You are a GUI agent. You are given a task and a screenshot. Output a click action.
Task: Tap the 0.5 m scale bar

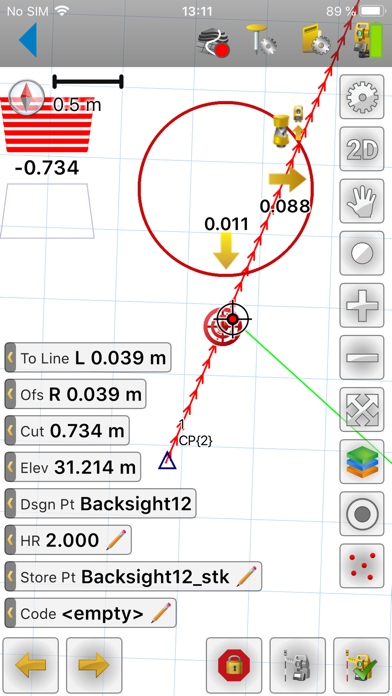(x=87, y=82)
